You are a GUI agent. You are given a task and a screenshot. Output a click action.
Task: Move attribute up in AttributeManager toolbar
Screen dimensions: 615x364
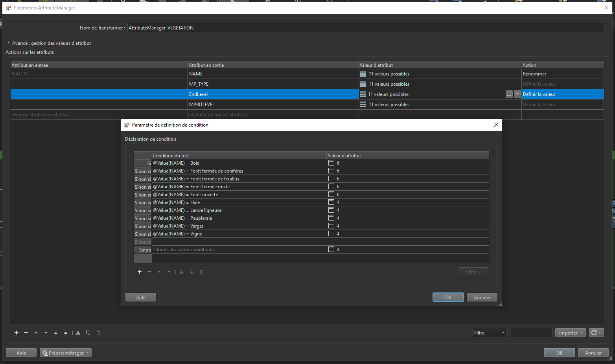coord(36,333)
